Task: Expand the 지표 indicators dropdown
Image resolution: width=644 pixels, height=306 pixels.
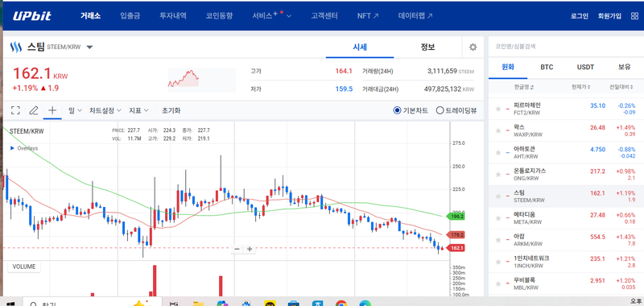Action: (138, 110)
